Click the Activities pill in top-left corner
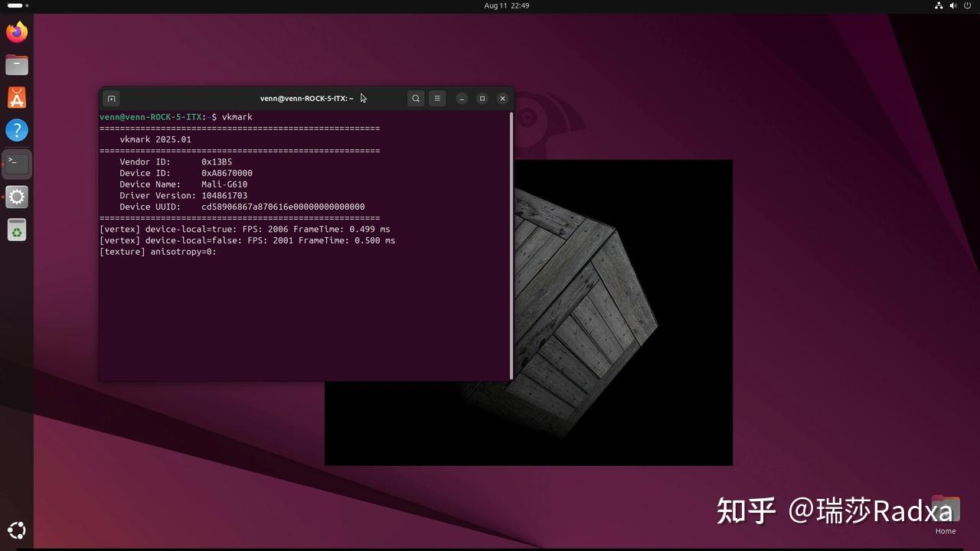Viewport: 980px width, 551px height. click(x=15, y=5)
